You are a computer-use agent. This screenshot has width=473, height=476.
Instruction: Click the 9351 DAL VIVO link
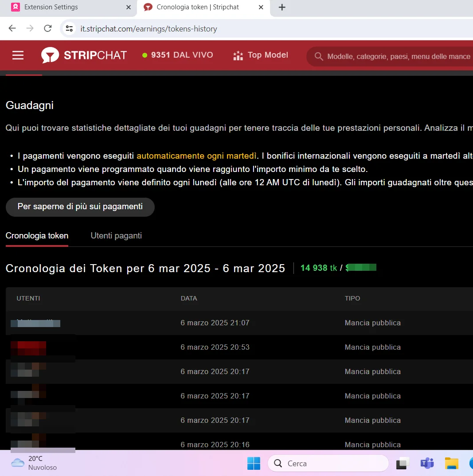178,55
